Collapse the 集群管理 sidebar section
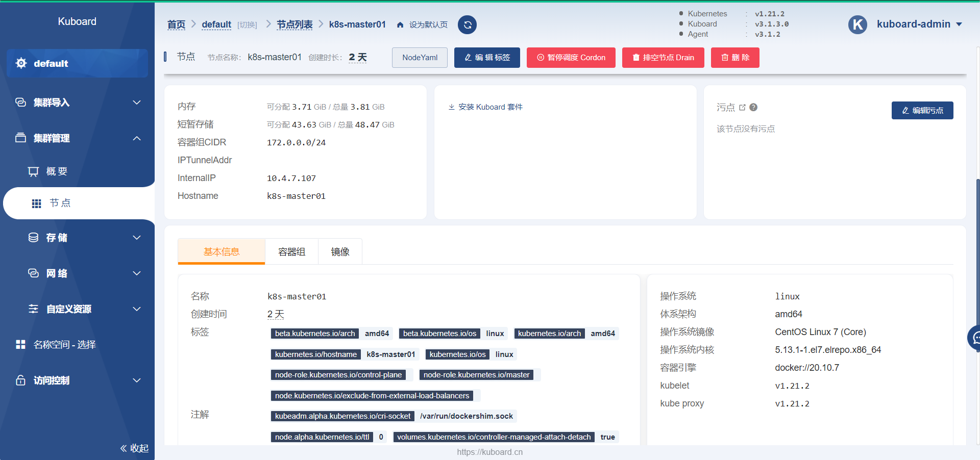This screenshot has height=460, width=980. click(x=136, y=138)
